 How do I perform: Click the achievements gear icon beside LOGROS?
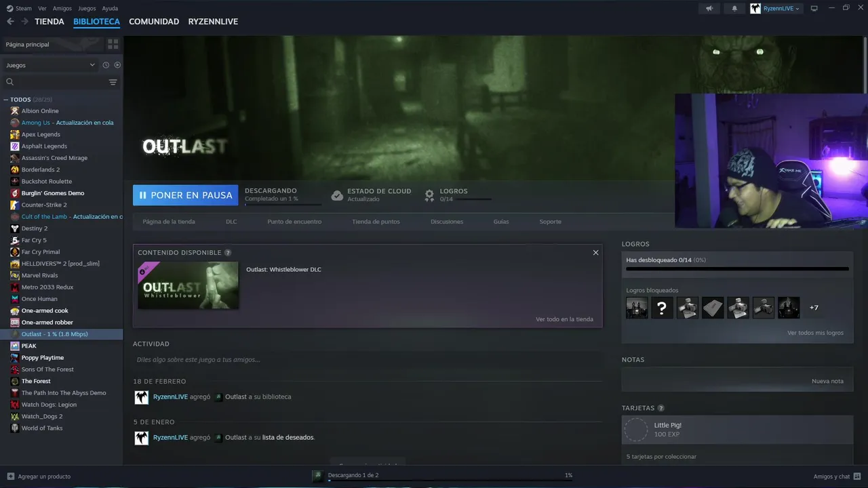coord(429,195)
